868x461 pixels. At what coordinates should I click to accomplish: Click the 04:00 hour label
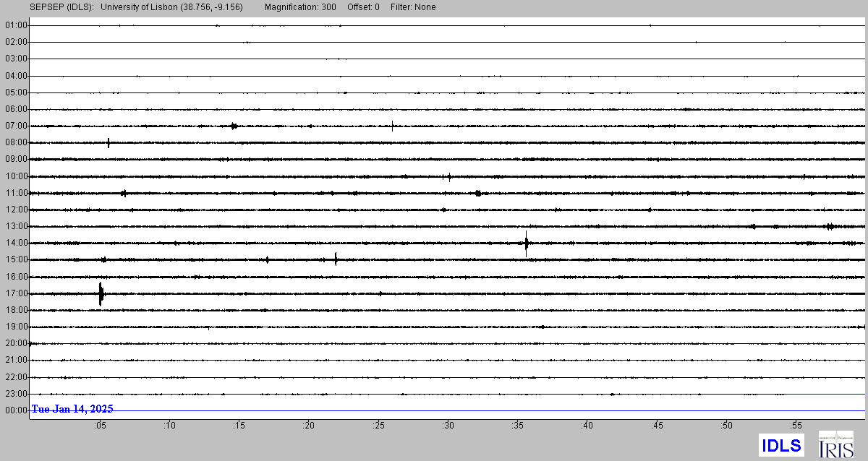pos(16,76)
